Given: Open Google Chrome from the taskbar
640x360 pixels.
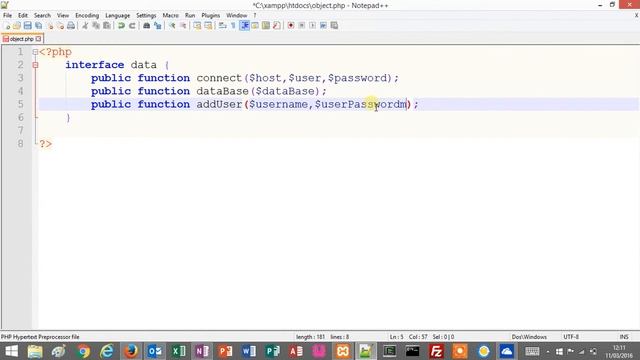Looking at the screenshot, I should click(83, 351).
